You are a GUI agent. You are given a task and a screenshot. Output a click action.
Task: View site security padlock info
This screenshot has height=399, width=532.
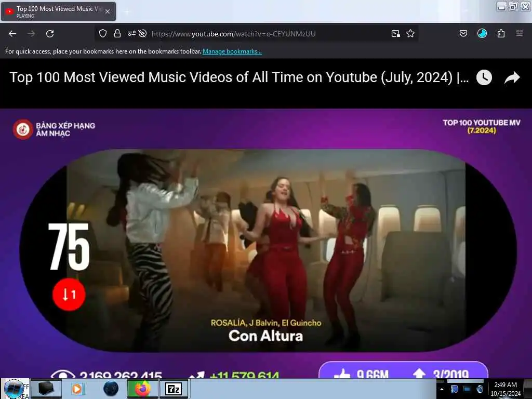coord(117,33)
